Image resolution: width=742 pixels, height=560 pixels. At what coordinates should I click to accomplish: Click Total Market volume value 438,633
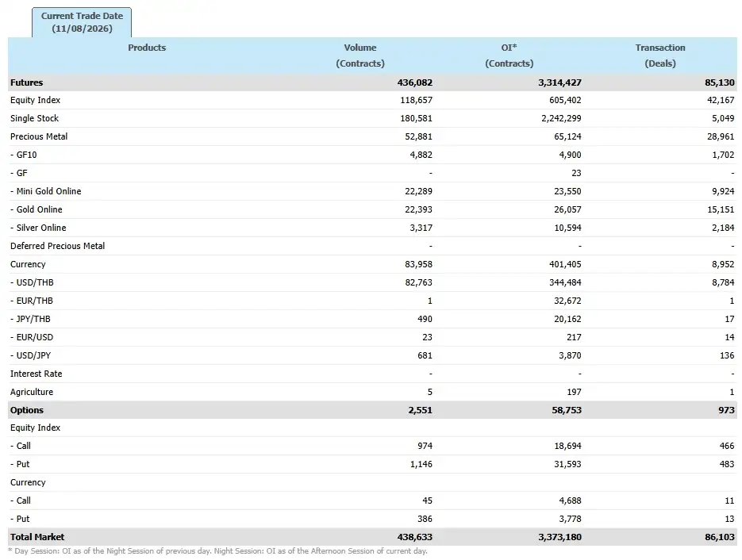coord(414,537)
